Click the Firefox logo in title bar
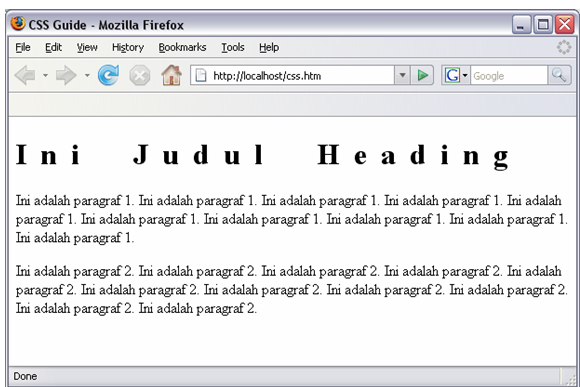 click(18, 24)
